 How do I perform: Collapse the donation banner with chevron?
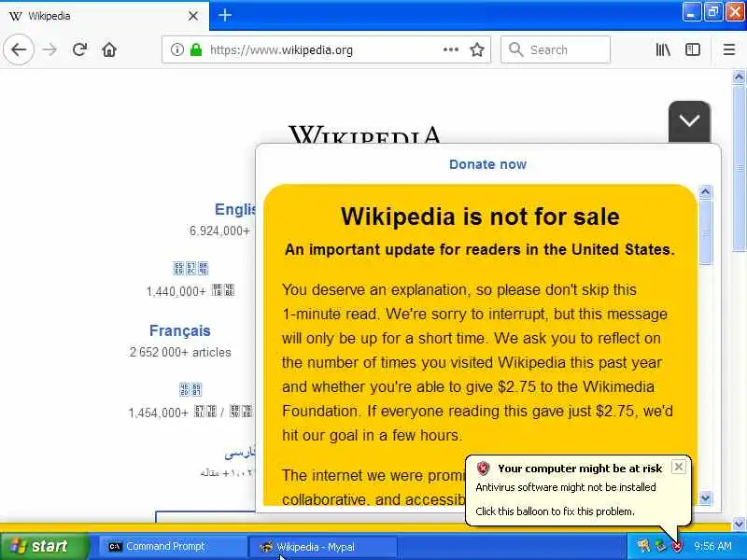(689, 121)
